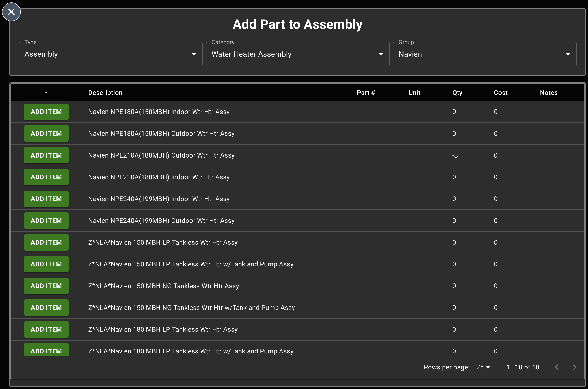Click the Cost column header
Viewport: 588px width, 389px height.
pos(501,92)
